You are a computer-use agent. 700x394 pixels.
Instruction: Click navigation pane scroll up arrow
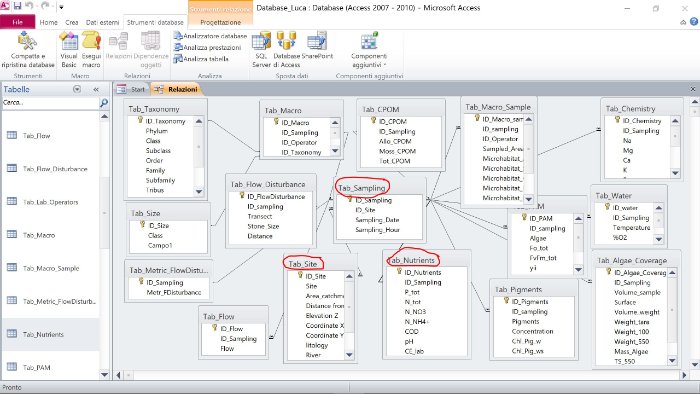pos(104,116)
